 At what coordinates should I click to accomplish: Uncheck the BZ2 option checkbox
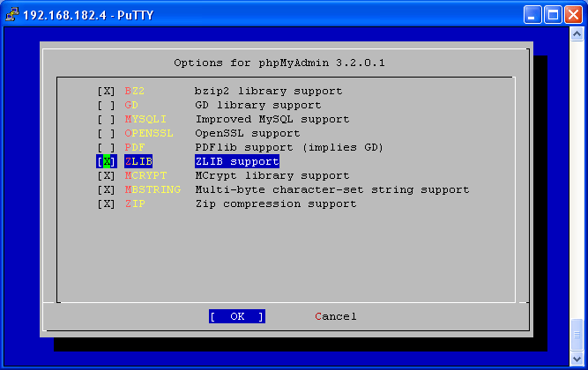(107, 91)
